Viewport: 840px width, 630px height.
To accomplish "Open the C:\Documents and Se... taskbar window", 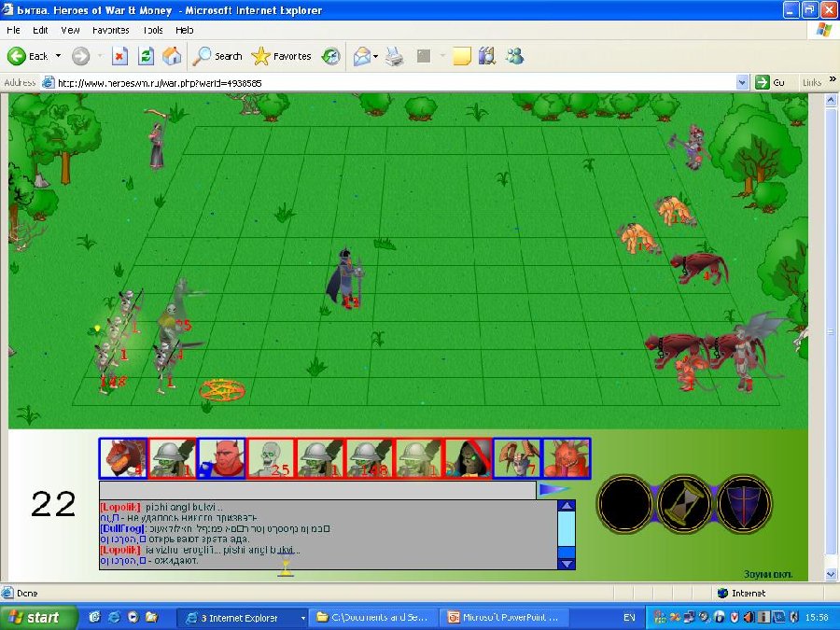I will point(373,618).
